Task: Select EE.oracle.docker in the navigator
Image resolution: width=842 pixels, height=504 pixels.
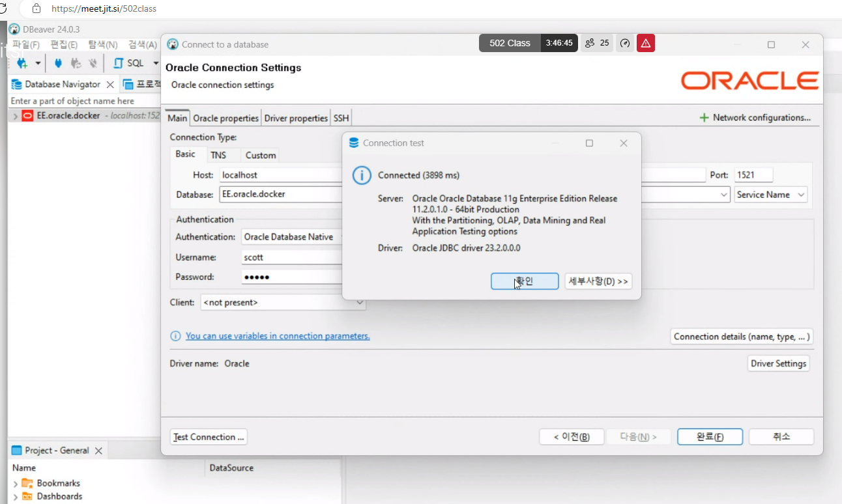Action: (x=68, y=116)
